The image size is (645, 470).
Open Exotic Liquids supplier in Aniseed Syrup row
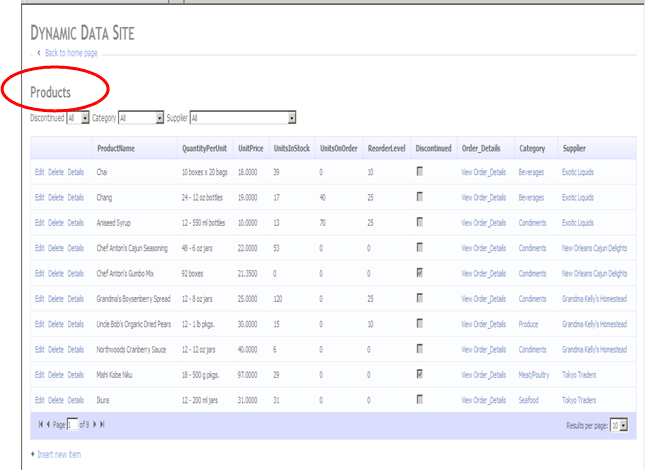coord(578,223)
